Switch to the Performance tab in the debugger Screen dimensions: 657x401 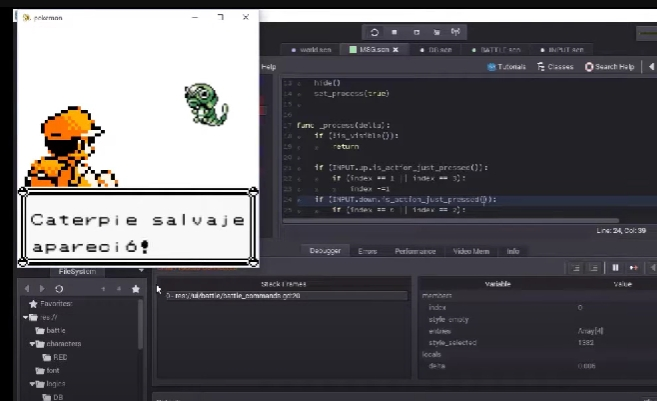[x=414, y=251]
